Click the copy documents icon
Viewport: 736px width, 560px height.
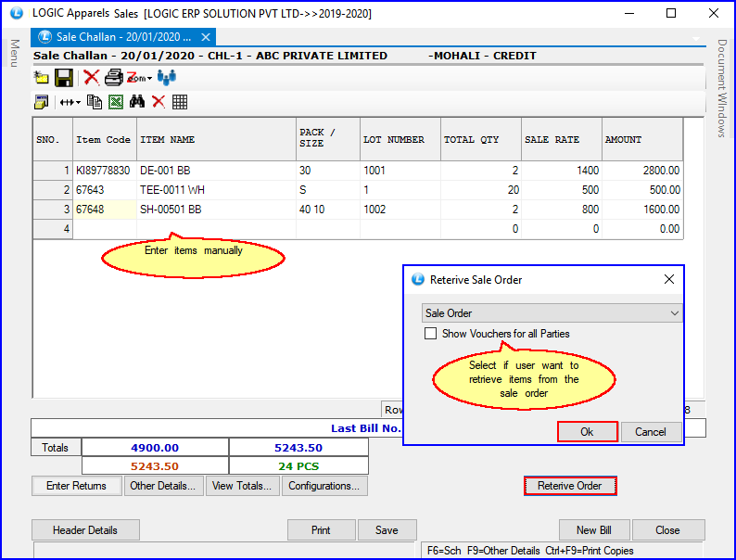95,102
